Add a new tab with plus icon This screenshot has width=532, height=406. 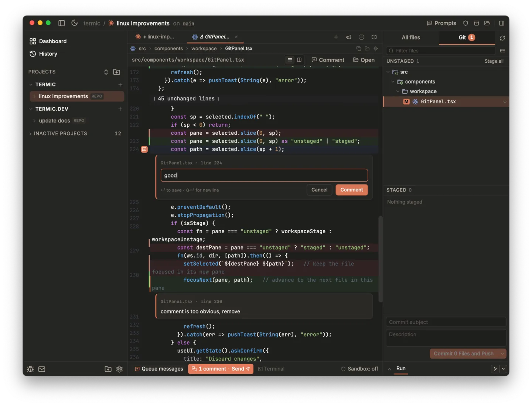click(x=336, y=37)
